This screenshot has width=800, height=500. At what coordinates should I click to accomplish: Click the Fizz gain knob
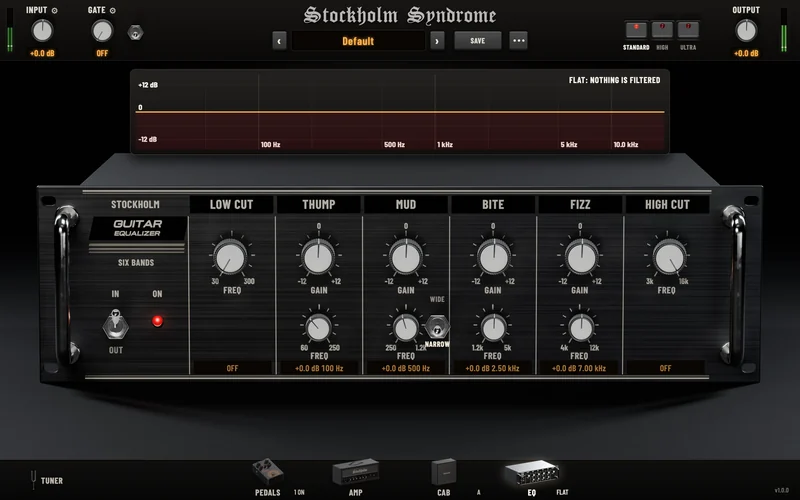581,258
